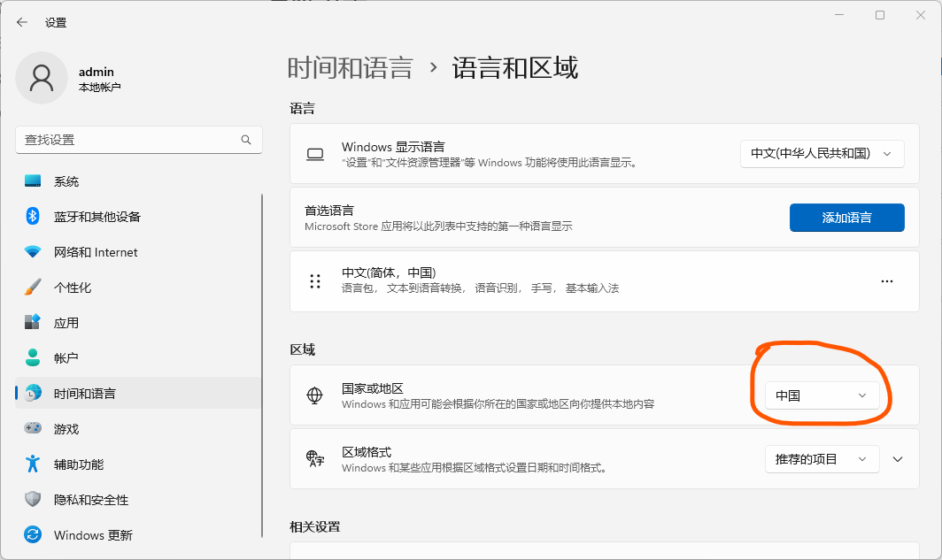
Task: Open the 国家或地区 dropdown showing 中国
Action: coord(822,395)
